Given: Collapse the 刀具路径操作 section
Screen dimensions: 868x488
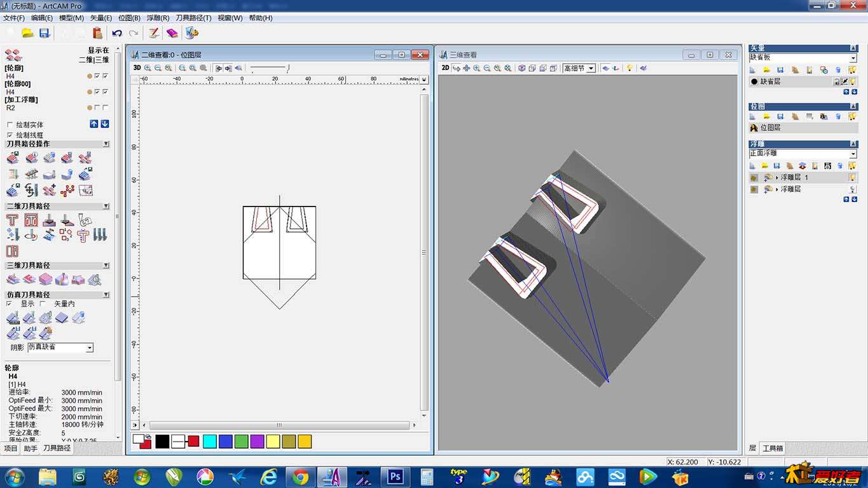Looking at the screenshot, I should tap(106, 144).
